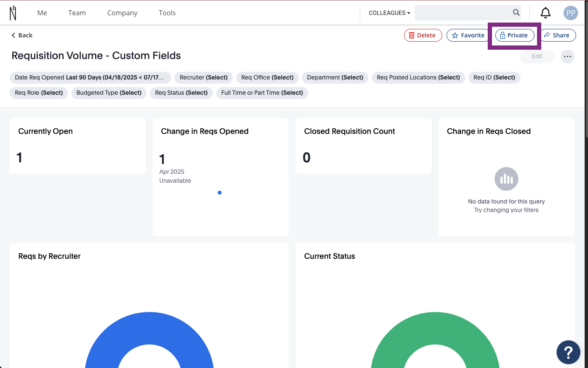Click the greyed-out Edit button
The width and height of the screenshot is (588, 368).
click(537, 56)
